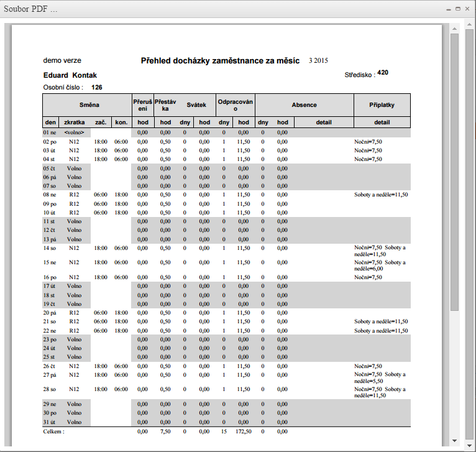Click the inner PDF scrollbar up arrow
476x452 pixels.
coord(454,29)
